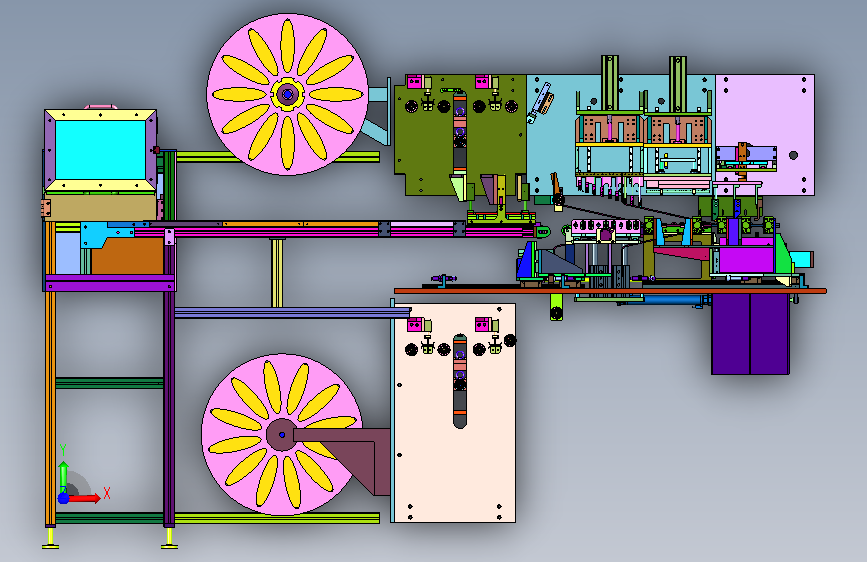Click the right yellow leveling foot
Viewport: 867px width, 562px height.
[170, 539]
